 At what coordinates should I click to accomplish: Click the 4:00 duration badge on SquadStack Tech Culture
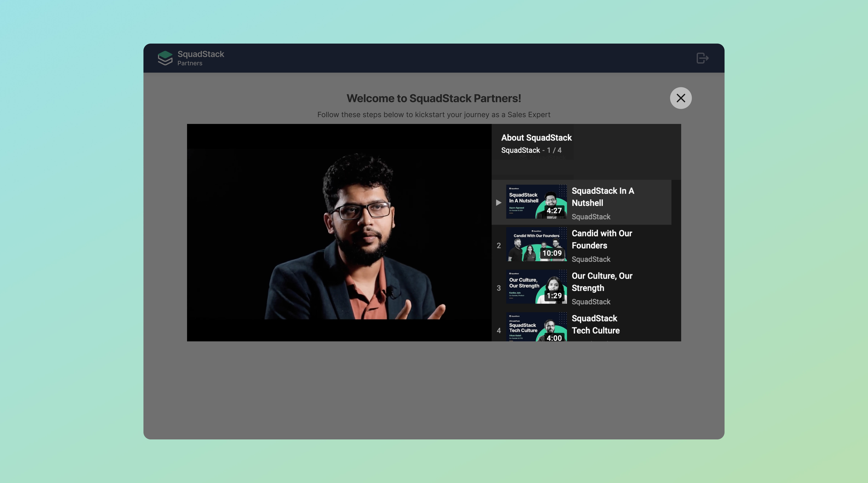coord(554,337)
